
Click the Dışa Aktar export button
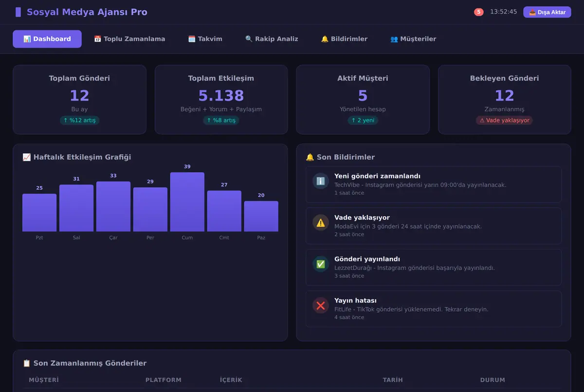pyautogui.click(x=547, y=12)
